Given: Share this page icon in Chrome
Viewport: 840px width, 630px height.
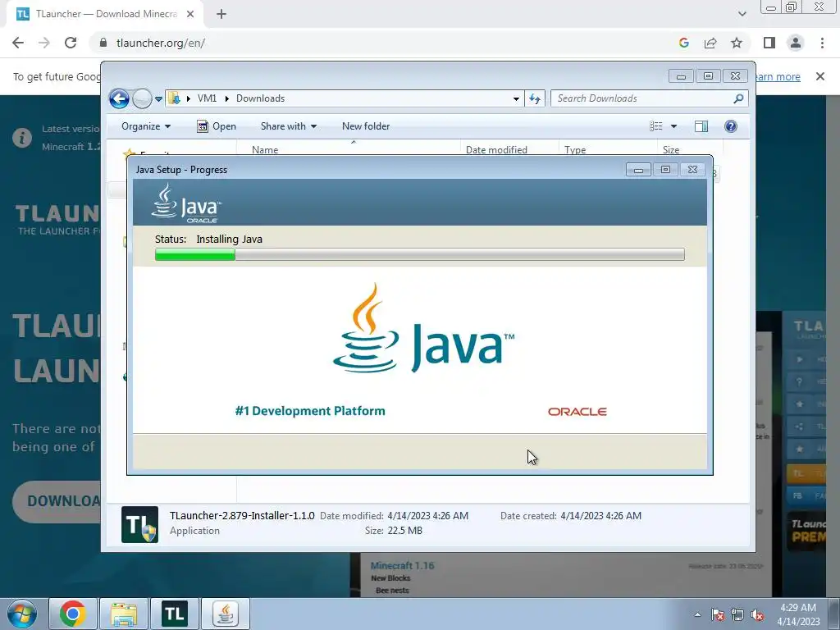Looking at the screenshot, I should 710,43.
